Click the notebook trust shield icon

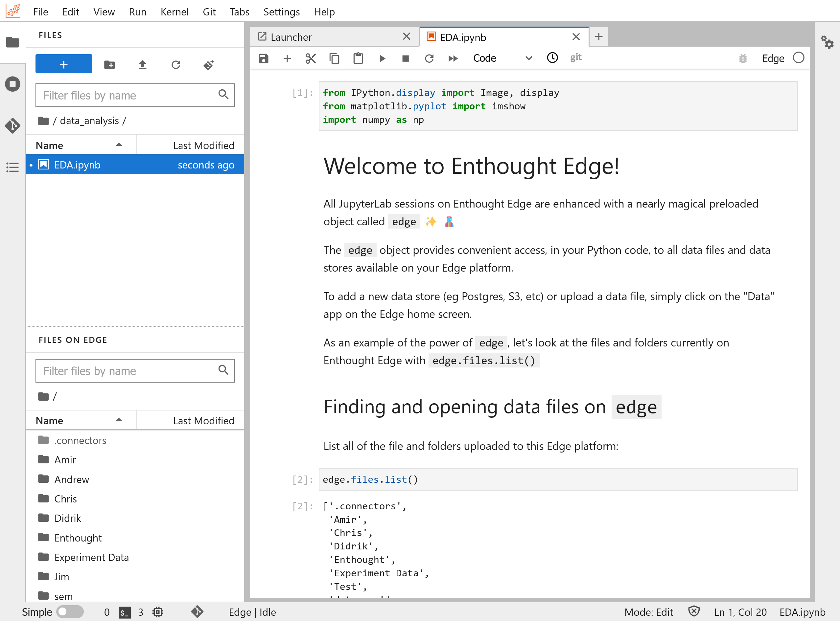click(x=694, y=611)
